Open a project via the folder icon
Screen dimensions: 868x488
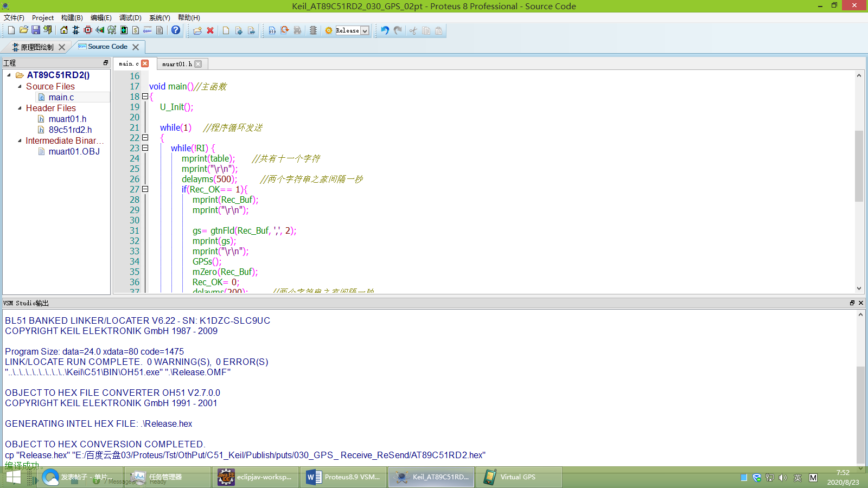click(24, 30)
